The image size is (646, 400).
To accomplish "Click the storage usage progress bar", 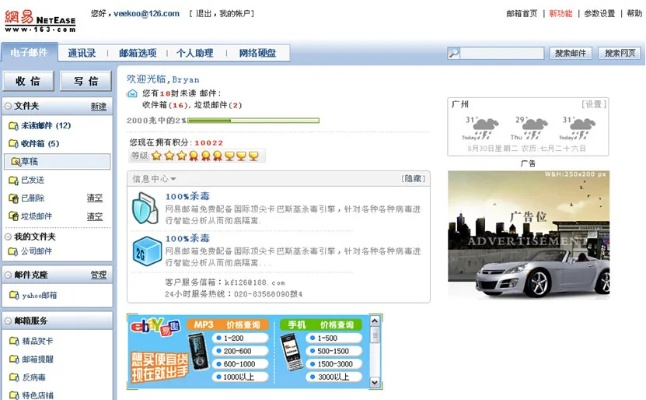I will pyautogui.click(x=253, y=121).
